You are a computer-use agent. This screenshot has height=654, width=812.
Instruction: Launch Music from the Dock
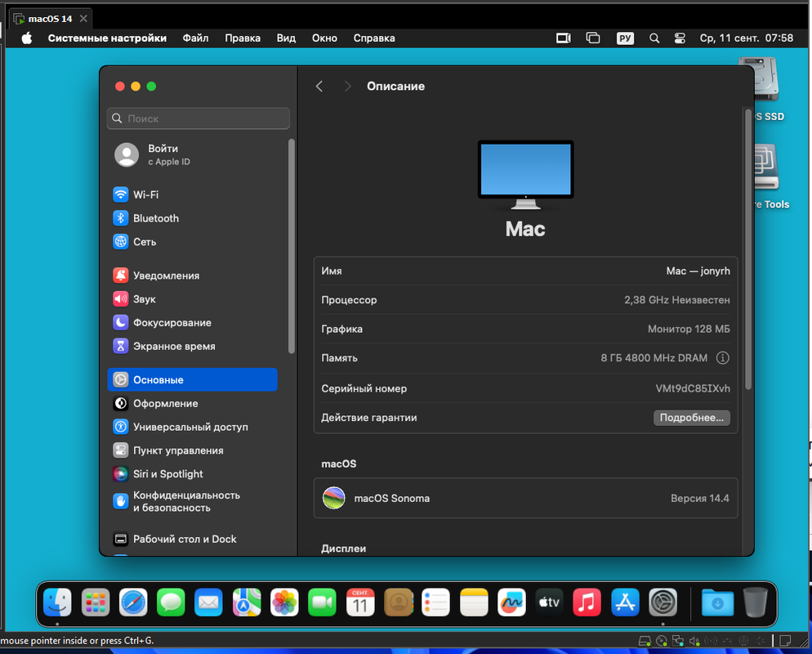[587, 602]
